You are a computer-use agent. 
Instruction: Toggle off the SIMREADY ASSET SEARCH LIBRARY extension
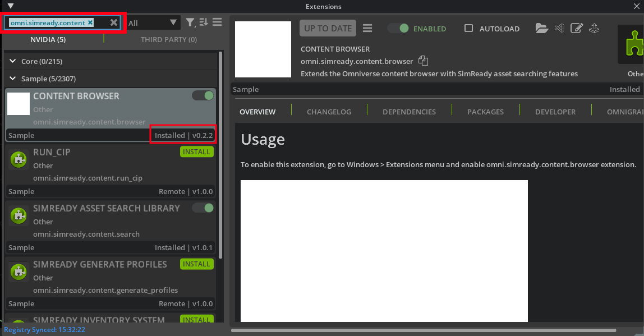pyautogui.click(x=203, y=208)
